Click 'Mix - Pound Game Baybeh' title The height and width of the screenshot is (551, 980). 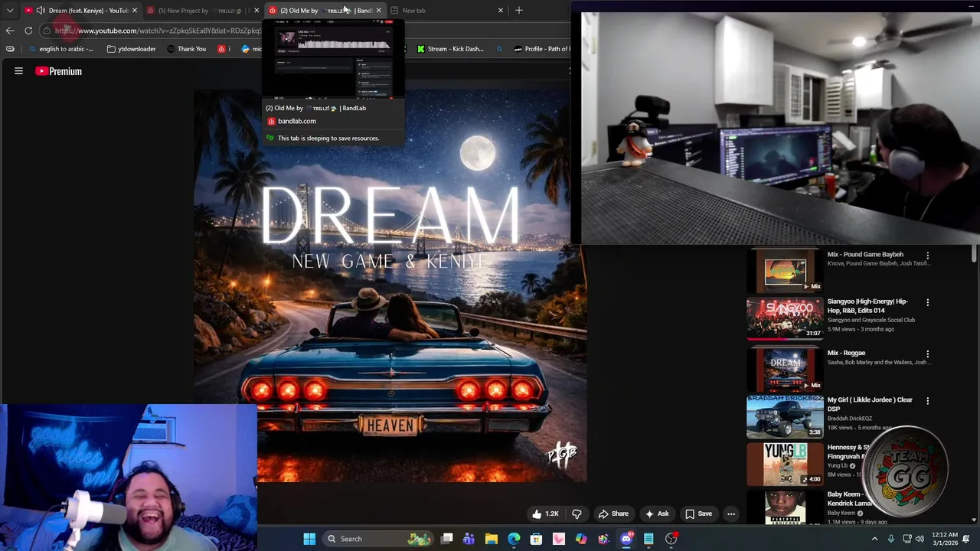[865, 254]
